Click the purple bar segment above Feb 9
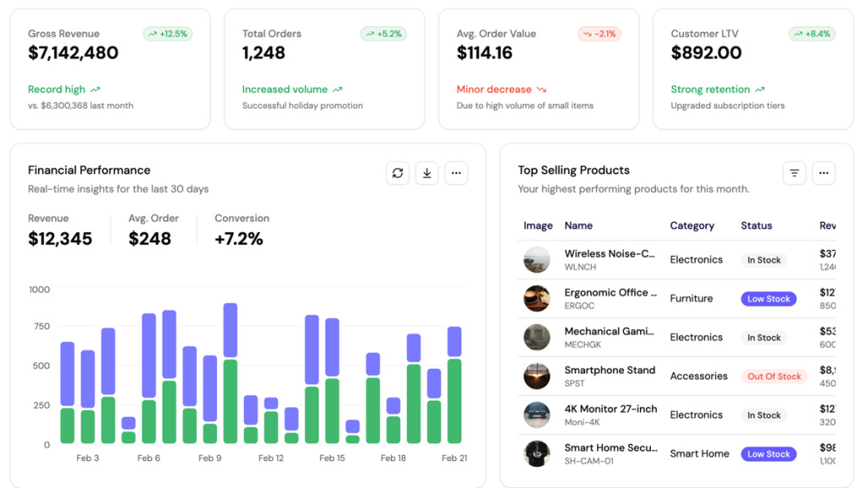This screenshot has height=488, width=868. [x=210, y=388]
